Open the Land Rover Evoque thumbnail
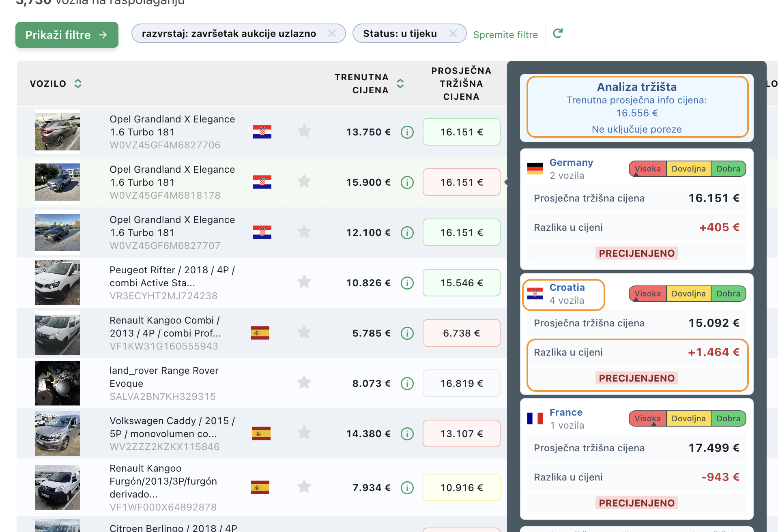Screen dimensions: 778x532 58,383
